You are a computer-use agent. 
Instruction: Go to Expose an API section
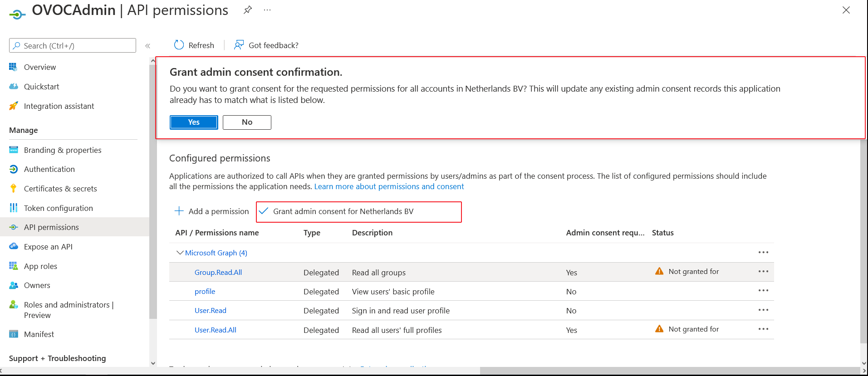pos(48,247)
